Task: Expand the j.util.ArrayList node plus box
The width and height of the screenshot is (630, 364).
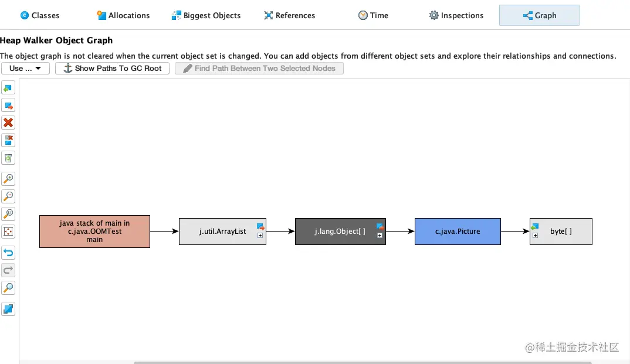Action: 260,235
